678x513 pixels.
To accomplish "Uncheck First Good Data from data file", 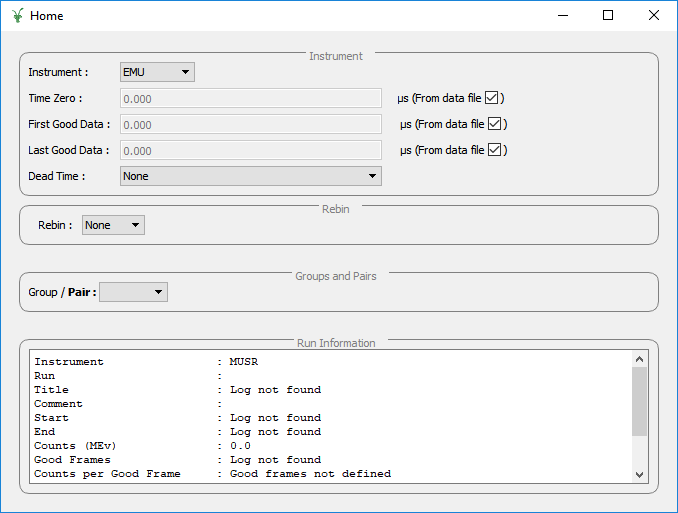I will (494, 124).
